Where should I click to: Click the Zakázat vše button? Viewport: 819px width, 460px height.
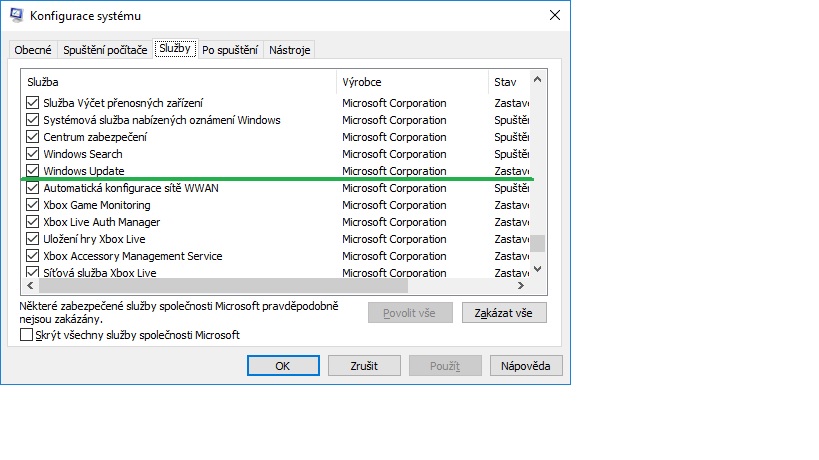click(504, 313)
